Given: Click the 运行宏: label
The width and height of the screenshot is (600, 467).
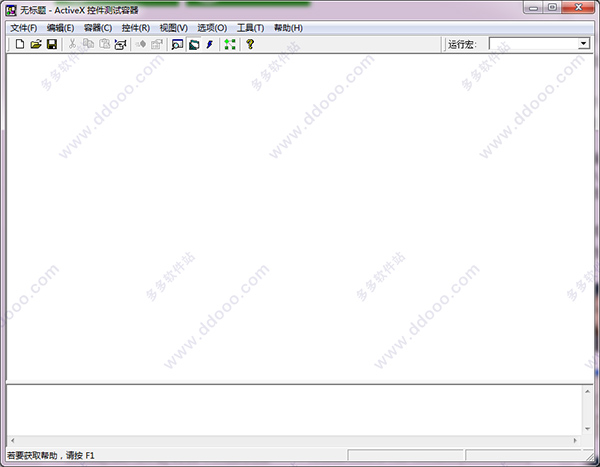Looking at the screenshot, I should point(462,44).
